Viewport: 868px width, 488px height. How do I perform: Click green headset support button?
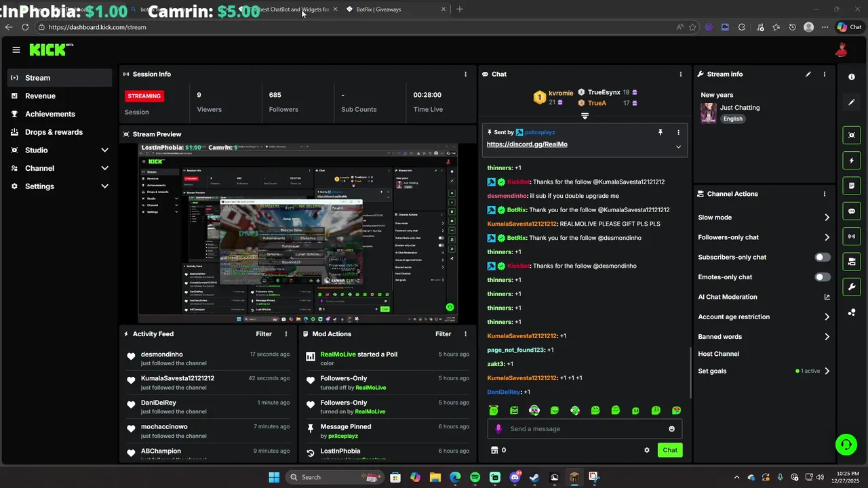[846, 445]
